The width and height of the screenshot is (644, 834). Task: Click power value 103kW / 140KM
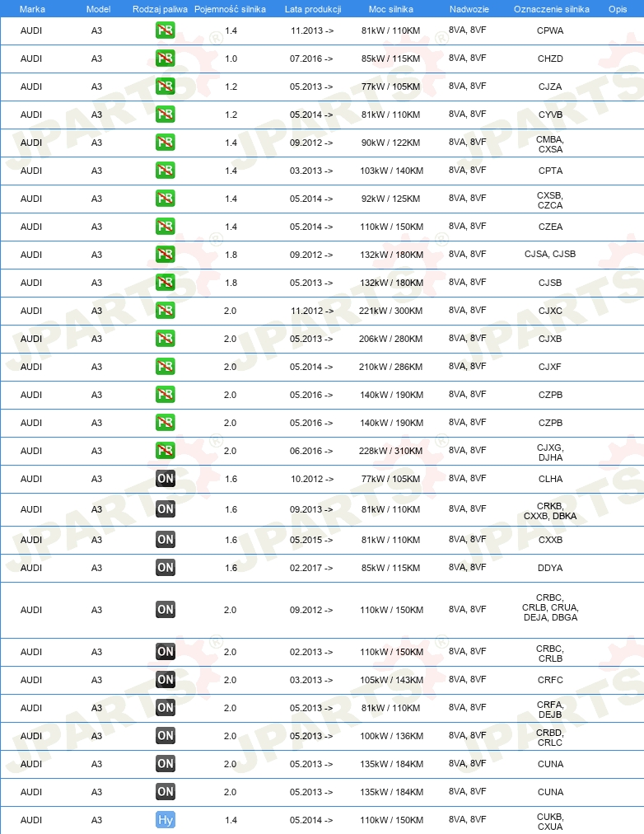(392, 171)
